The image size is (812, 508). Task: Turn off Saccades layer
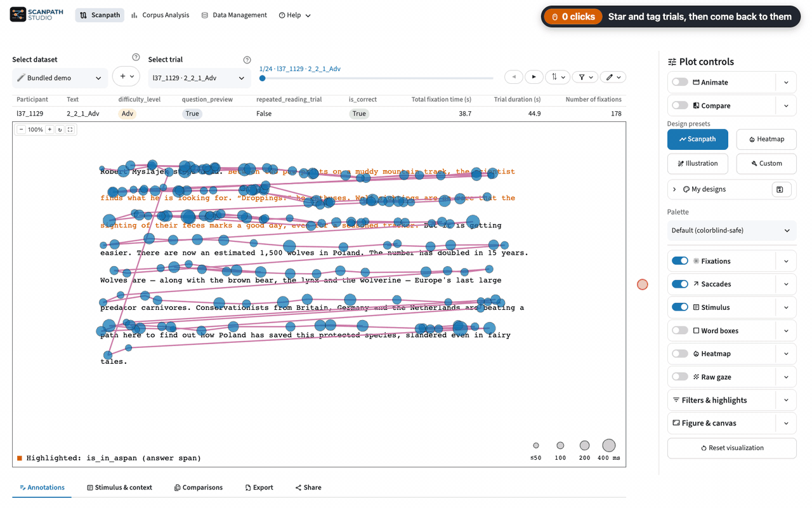680,284
